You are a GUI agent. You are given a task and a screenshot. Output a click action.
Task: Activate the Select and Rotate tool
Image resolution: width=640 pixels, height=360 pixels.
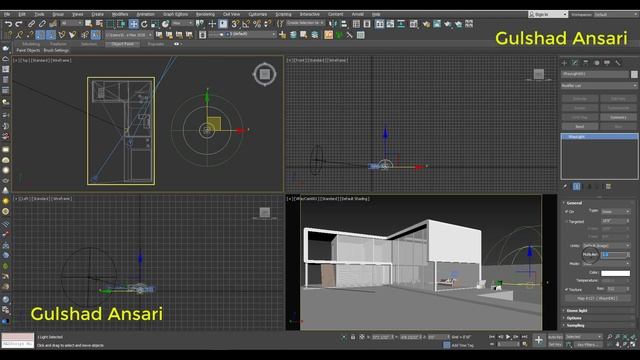pyautogui.click(x=144, y=24)
